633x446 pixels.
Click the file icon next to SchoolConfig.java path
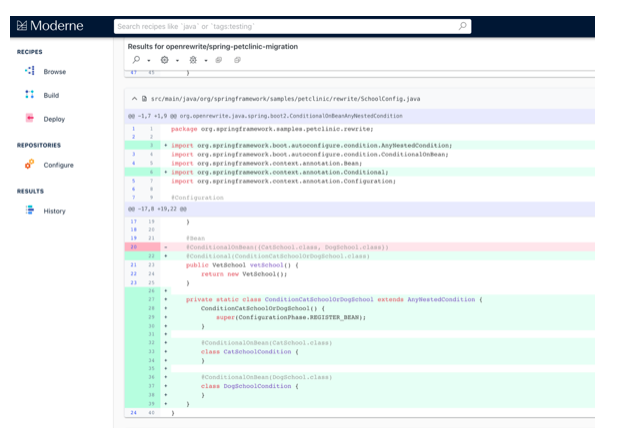point(144,98)
